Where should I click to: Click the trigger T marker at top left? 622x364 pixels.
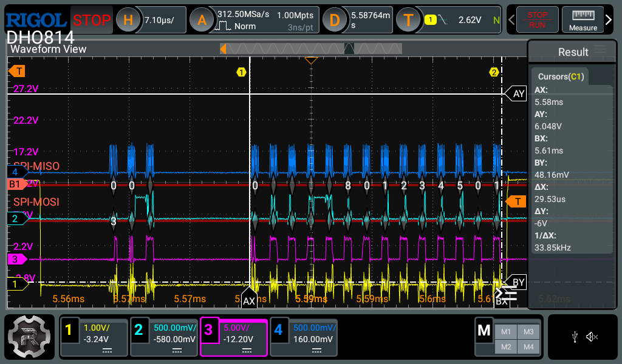(x=17, y=72)
